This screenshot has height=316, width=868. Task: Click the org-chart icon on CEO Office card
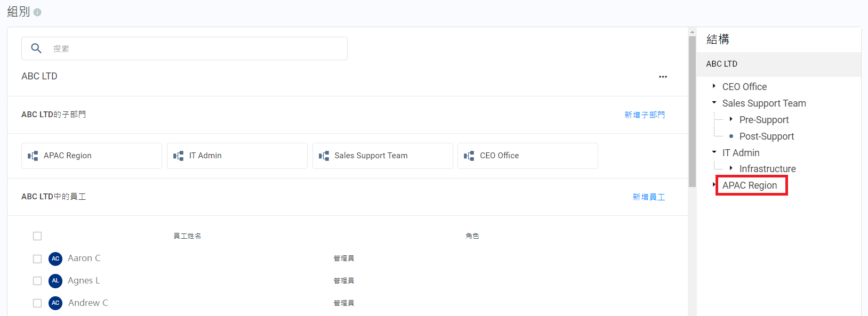coord(469,156)
